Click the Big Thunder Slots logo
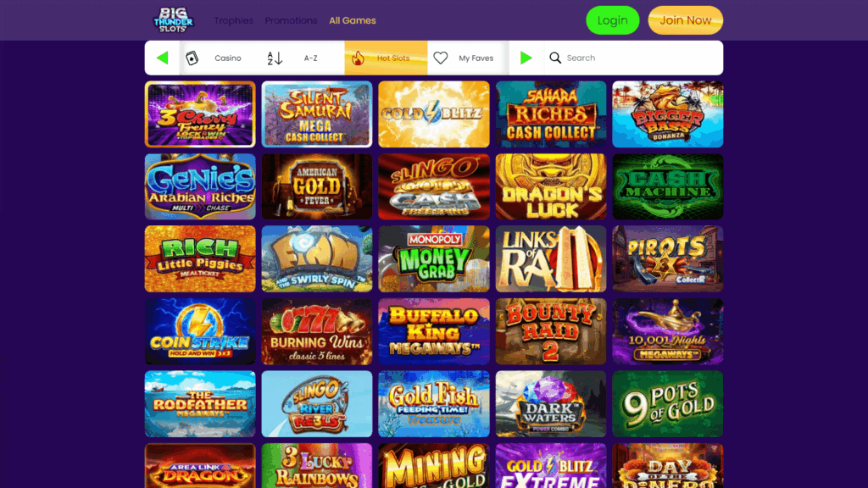868x488 pixels. coord(173,20)
